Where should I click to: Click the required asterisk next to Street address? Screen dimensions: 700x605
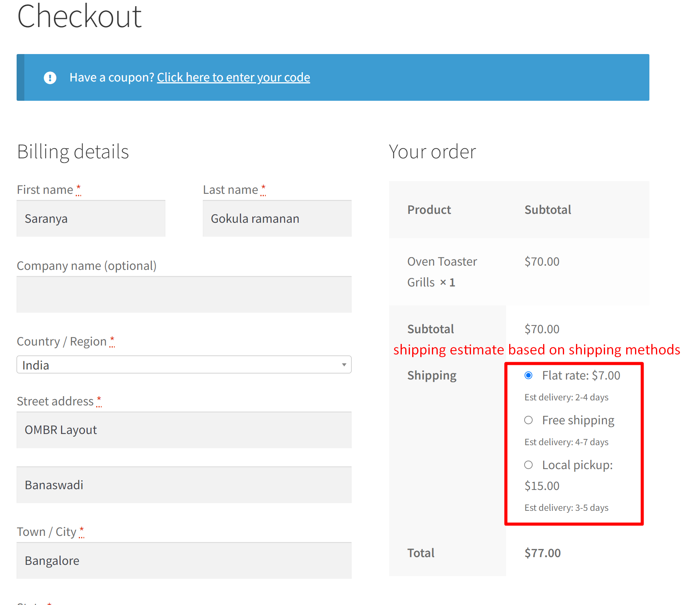99,400
